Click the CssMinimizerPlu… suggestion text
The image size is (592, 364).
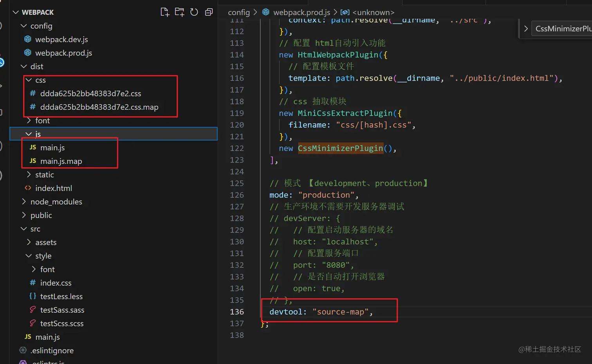[x=563, y=29]
